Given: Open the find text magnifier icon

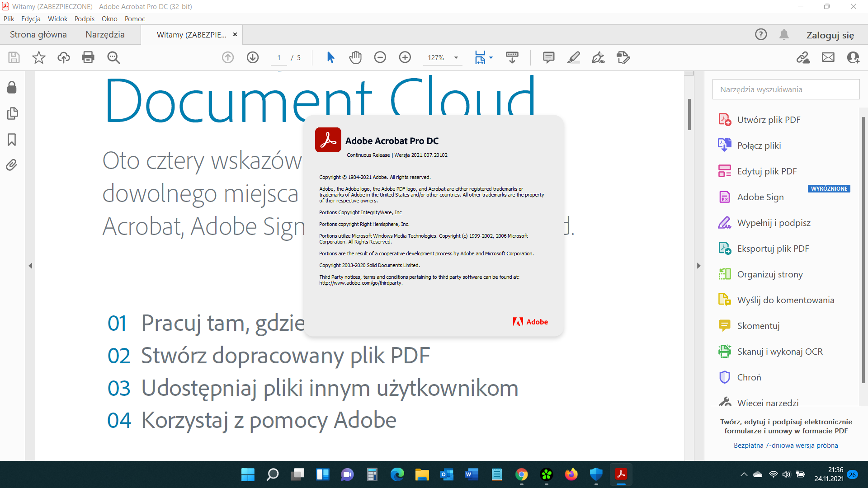Looking at the screenshot, I should [x=113, y=57].
